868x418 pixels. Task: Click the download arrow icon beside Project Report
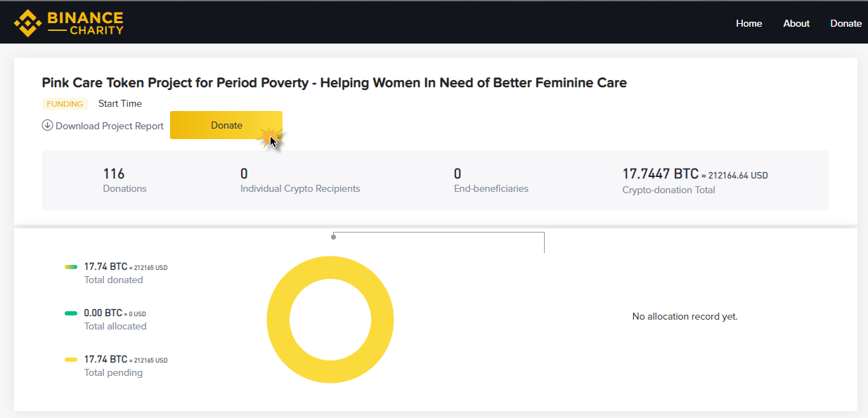(x=48, y=126)
